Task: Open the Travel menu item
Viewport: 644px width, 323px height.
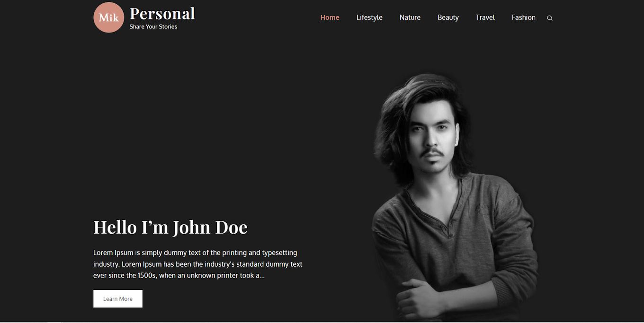Action: coord(485,17)
